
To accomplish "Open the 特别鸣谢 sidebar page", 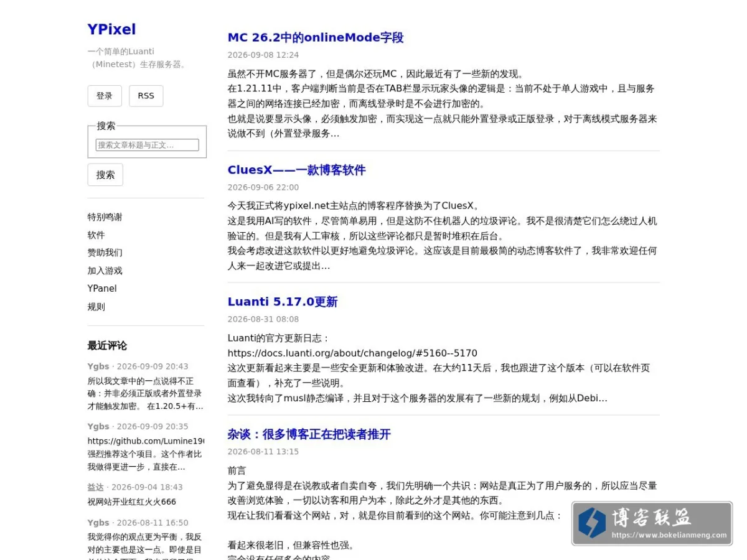I will pyautogui.click(x=105, y=217).
